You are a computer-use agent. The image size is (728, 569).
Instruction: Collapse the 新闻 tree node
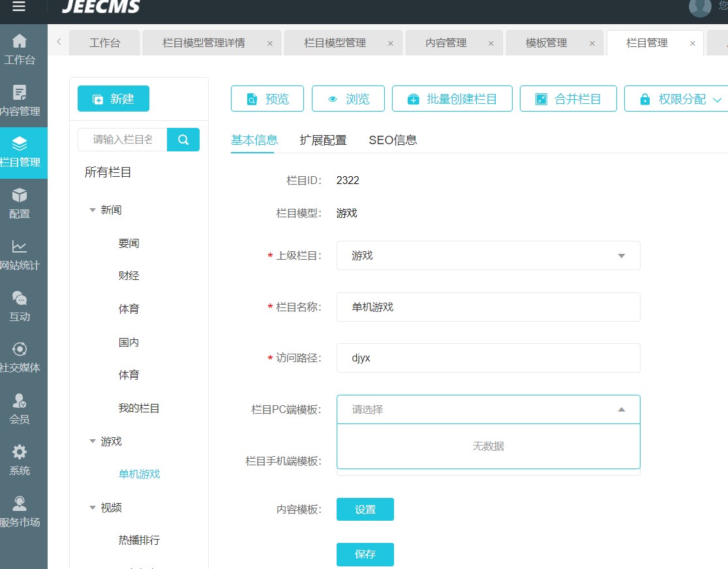[93, 210]
